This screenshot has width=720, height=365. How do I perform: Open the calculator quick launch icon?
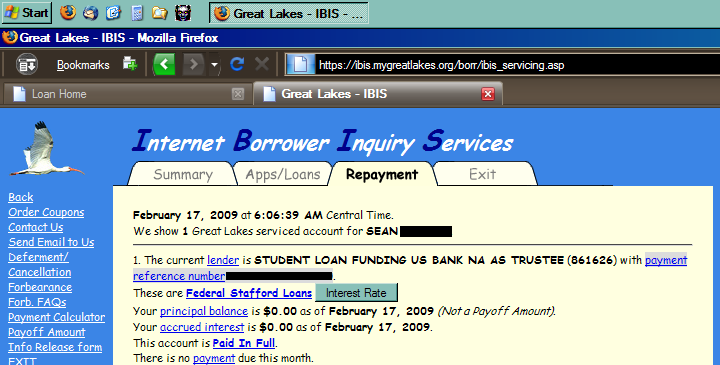[x=137, y=13]
